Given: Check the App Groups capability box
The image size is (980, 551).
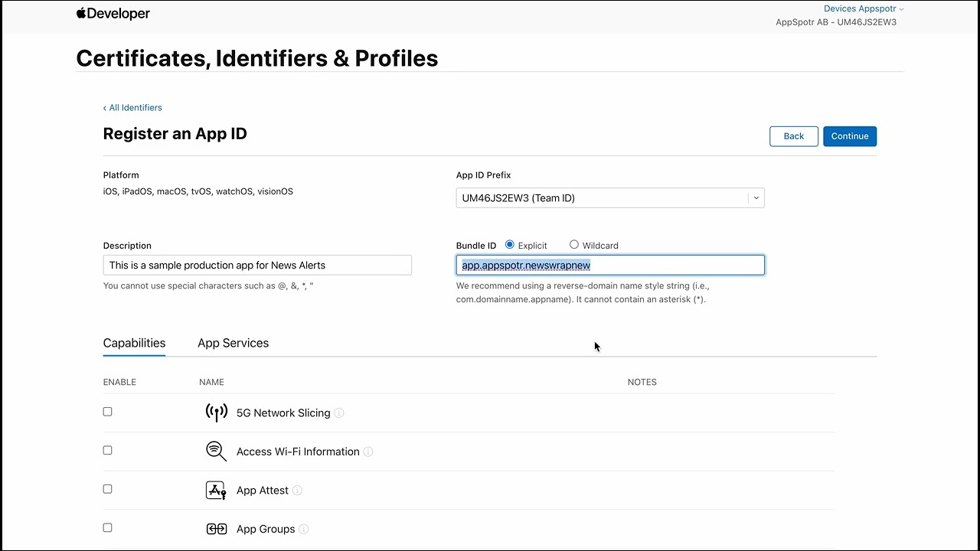Looking at the screenshot, I should [107, 528].
